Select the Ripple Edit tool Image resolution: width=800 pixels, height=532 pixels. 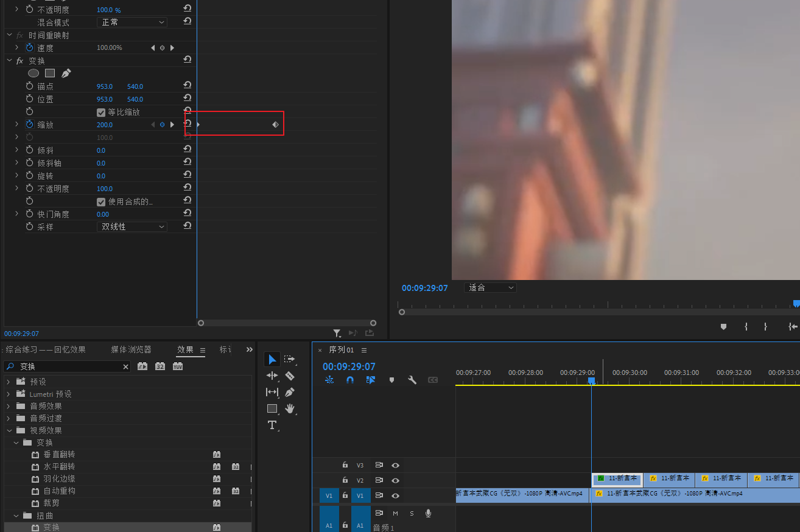point(272,376)
